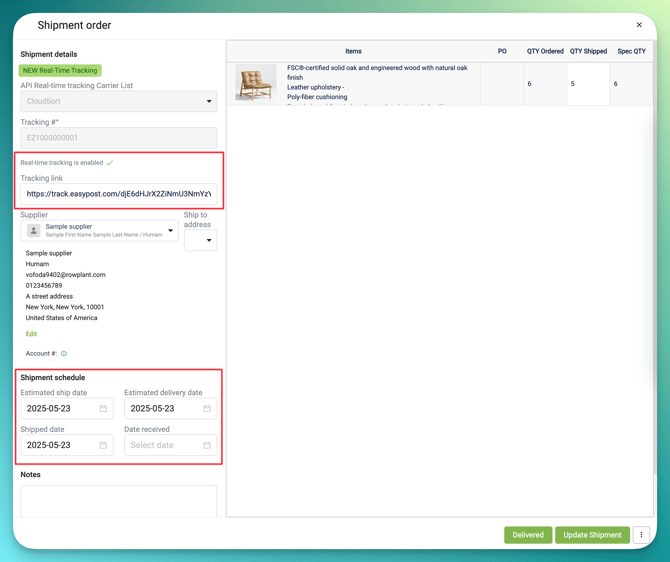Viewport: 670px width, 562px height.
Task: Click the Spec QTY column header
Action: pyautogui.click(x=632, y=51)
